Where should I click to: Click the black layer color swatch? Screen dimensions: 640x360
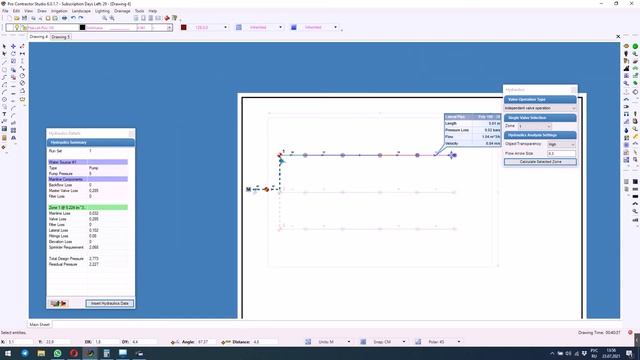(82, 27)
